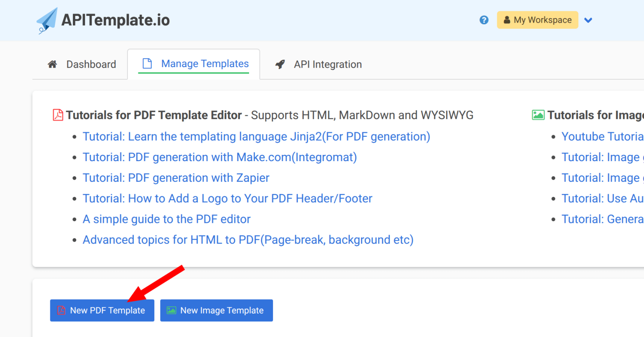Open Advanced topics for HTML to PDF
This screenshot has height=337, width=644.
coord(248,240)
